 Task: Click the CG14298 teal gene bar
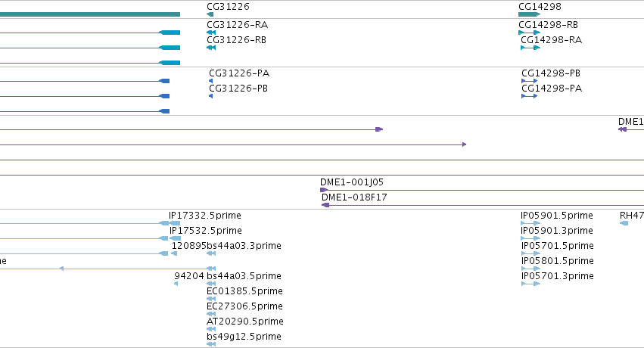point(530,14)
